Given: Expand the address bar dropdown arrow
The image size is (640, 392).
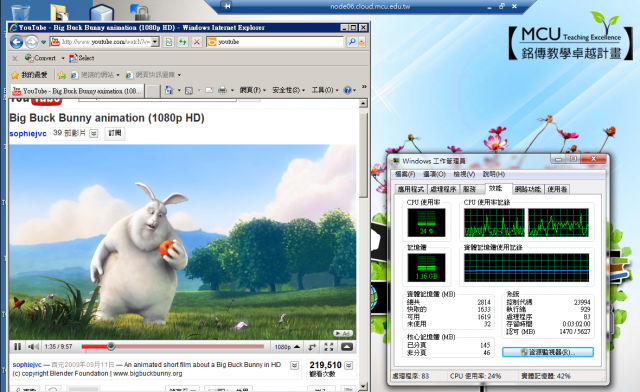Looking at the screenshot, I should (155, 42).
